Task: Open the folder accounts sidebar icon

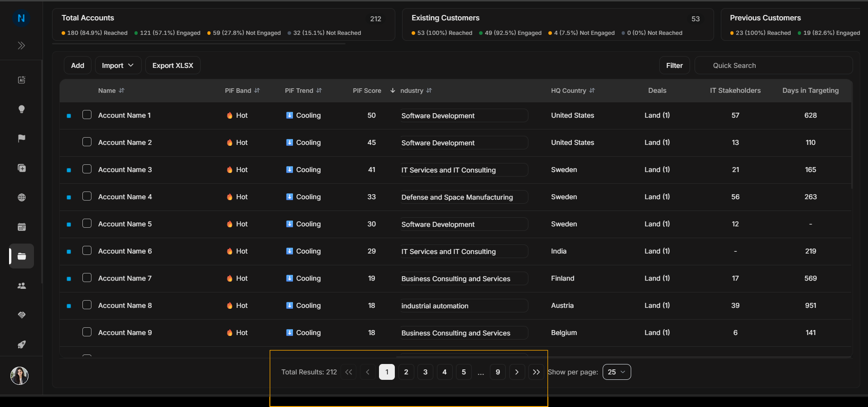Action: click(x=22, y=256)
